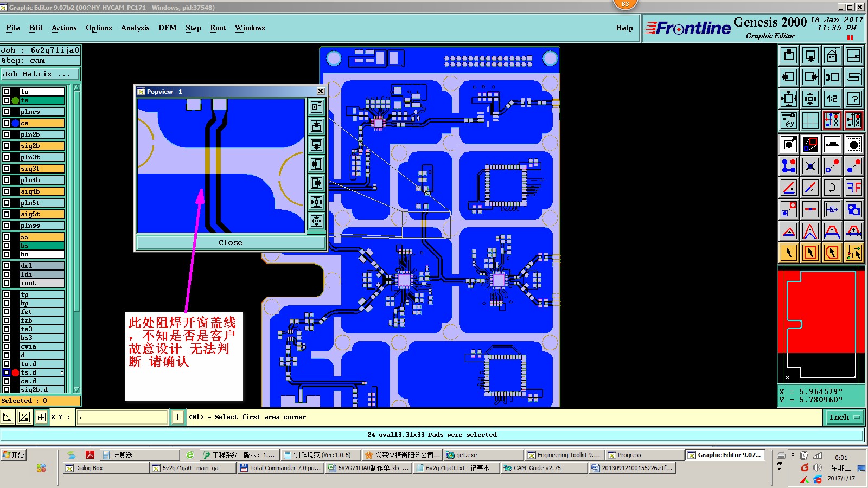The image size is (868, 488).
Task: Open the Analysis menu
Action: tap(135, 28)
